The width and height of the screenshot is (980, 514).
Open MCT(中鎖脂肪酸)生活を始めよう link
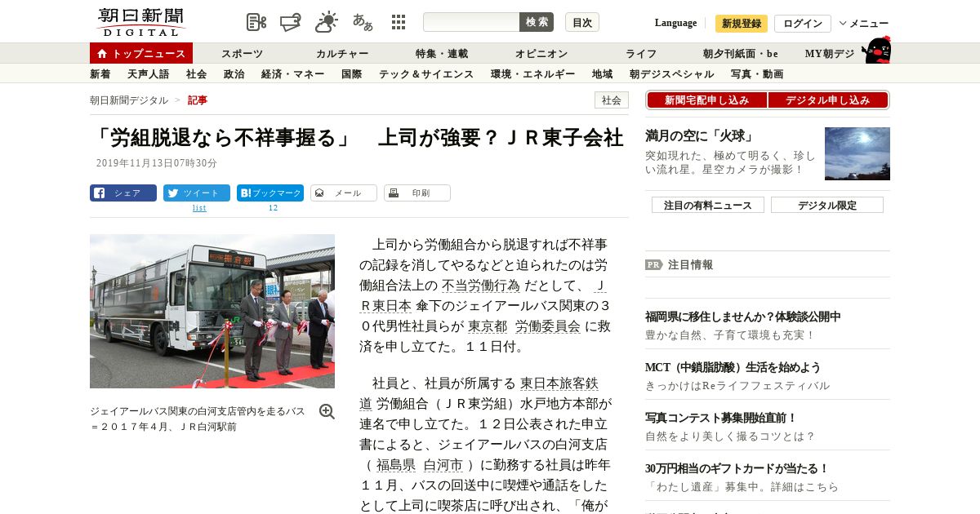pyautogui.click(x=733, y=367)
